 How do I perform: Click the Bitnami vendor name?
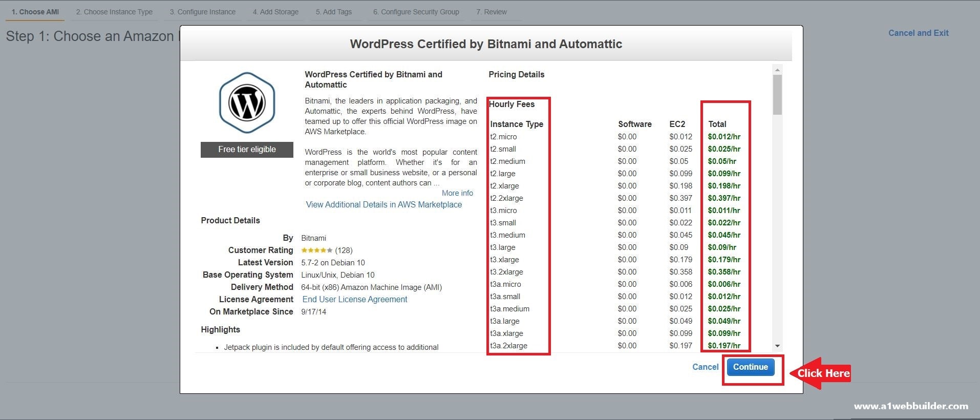313,238
